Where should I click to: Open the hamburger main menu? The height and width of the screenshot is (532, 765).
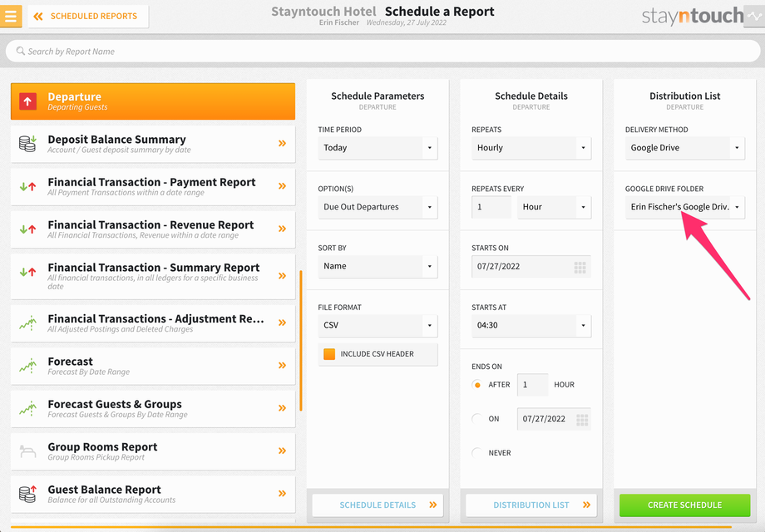[x=10, y=16]
